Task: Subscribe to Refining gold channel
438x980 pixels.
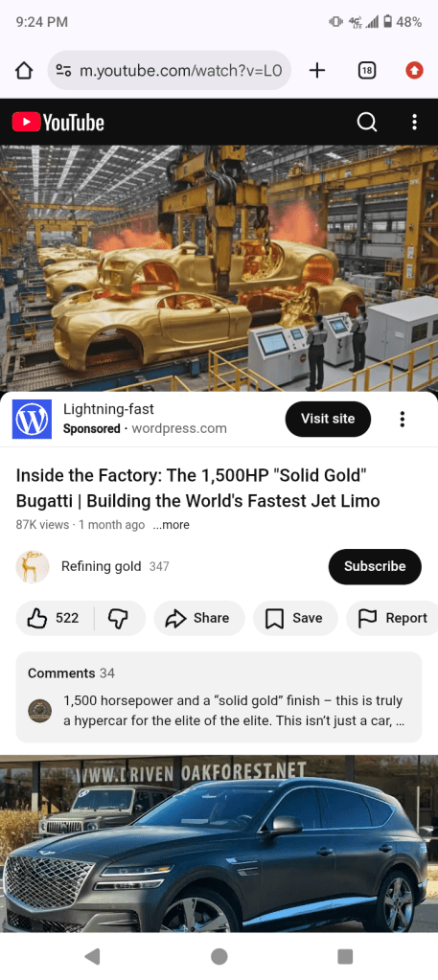Action: tap(375, 567)
